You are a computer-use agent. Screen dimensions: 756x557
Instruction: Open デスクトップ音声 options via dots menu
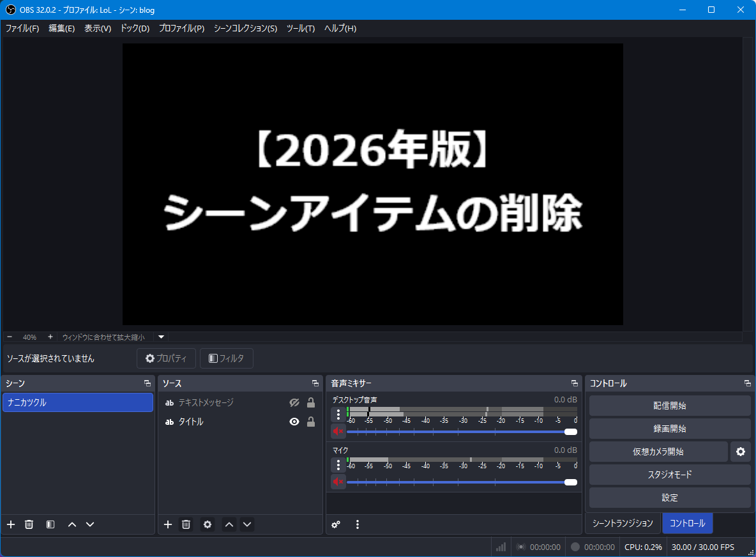pyautogui.click(x=338, y=414)
